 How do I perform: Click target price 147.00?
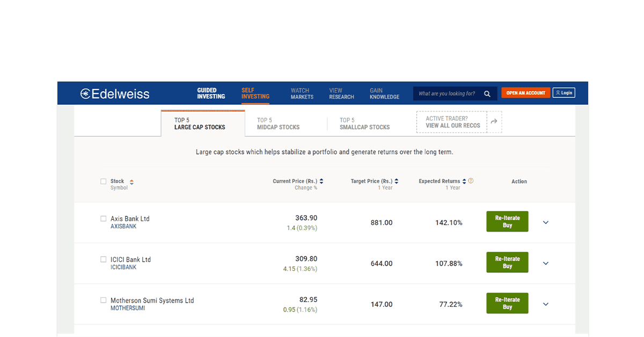(382, 304)
